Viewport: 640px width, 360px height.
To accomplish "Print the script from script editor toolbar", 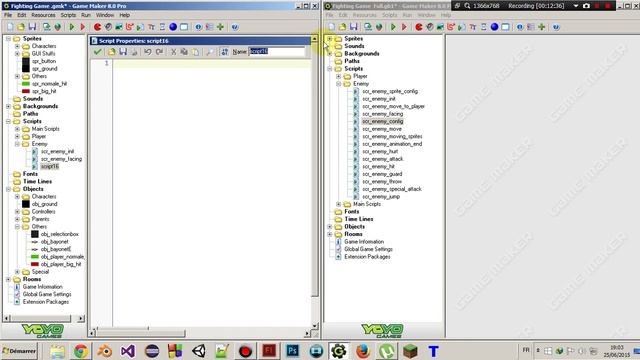I will [134, 52].
